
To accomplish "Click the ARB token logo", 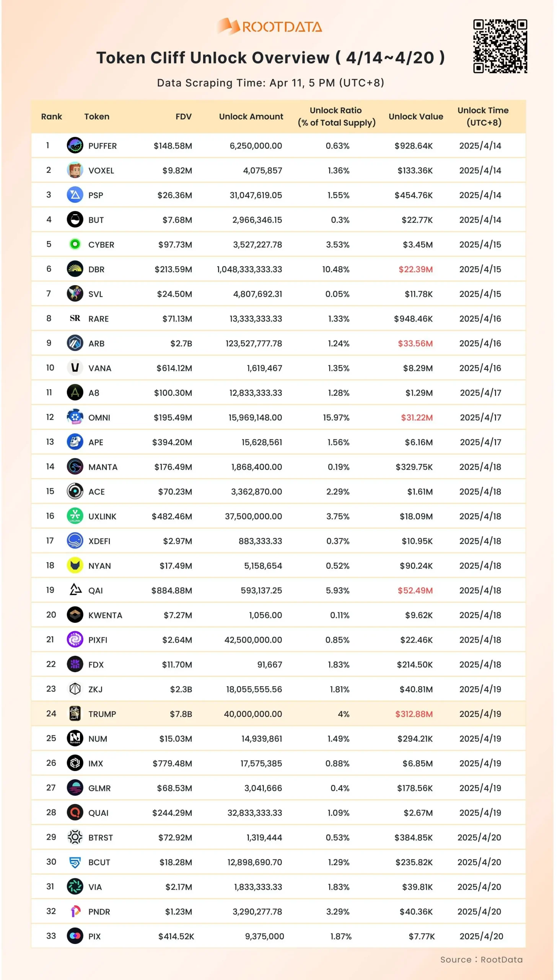I will click(x=75, y=343).
